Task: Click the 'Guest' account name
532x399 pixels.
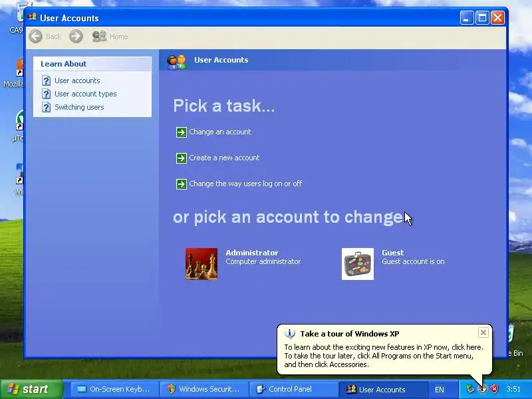Action: coord(392,253)
